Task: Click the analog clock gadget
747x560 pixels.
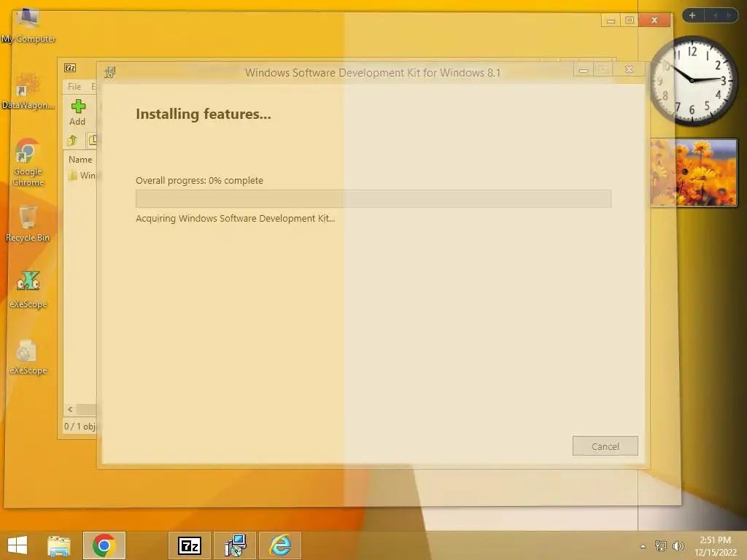Action: point(693,80)
